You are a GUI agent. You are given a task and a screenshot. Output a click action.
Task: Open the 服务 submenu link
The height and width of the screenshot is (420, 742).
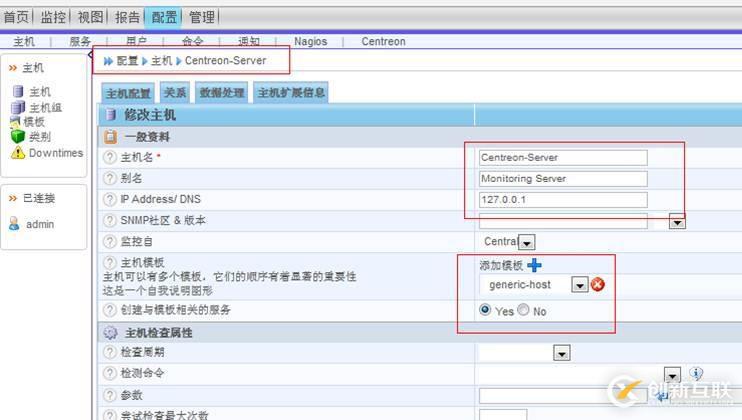click(80, 42)
